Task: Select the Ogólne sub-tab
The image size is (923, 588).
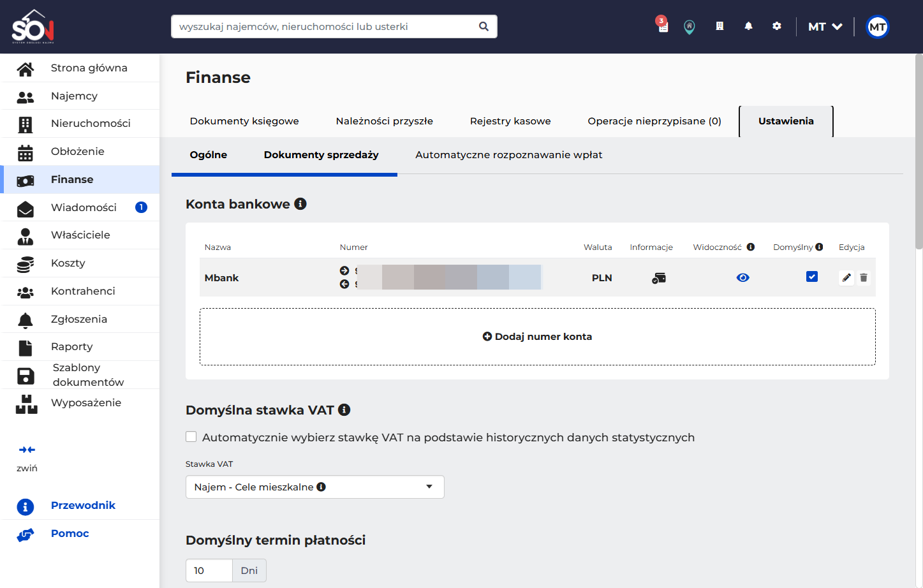Action: 209,155
